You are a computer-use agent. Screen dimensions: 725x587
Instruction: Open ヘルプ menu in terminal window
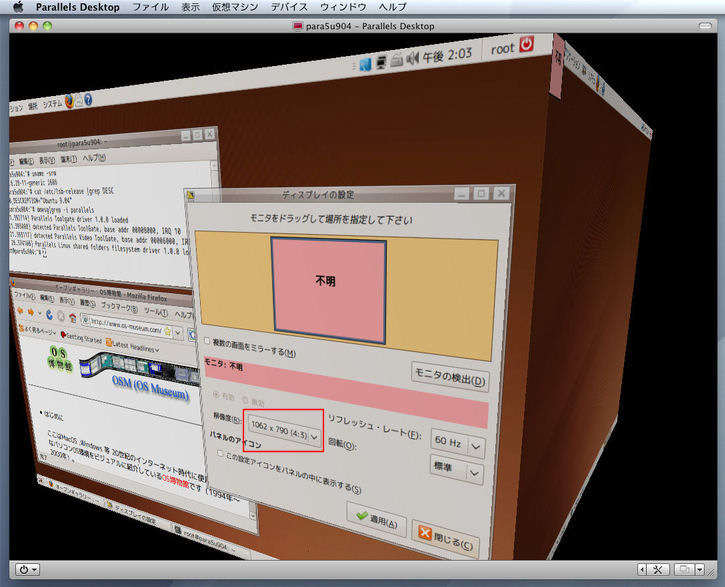point(94,158)
